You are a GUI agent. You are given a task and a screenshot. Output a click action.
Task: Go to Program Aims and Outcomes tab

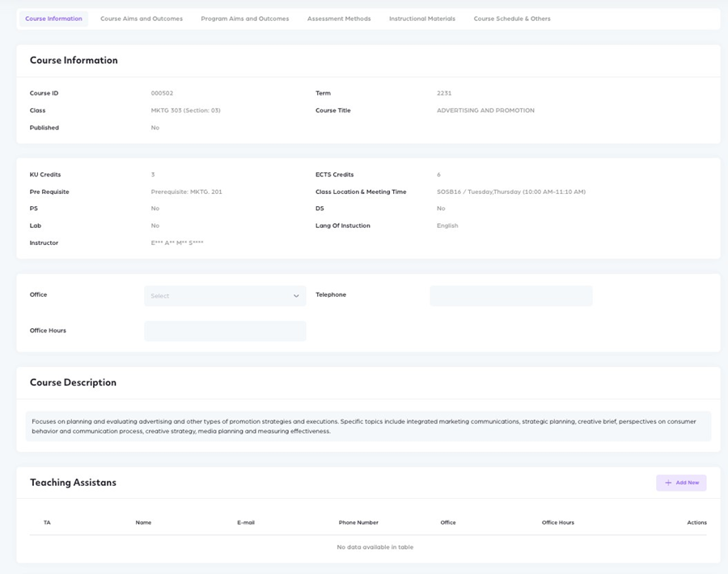point(244,19)
